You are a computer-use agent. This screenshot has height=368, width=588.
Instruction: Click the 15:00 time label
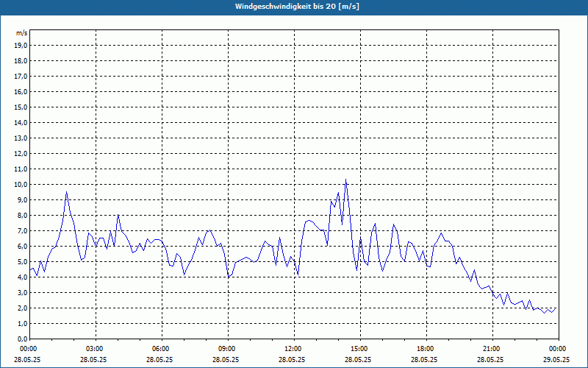pos(360,349)
